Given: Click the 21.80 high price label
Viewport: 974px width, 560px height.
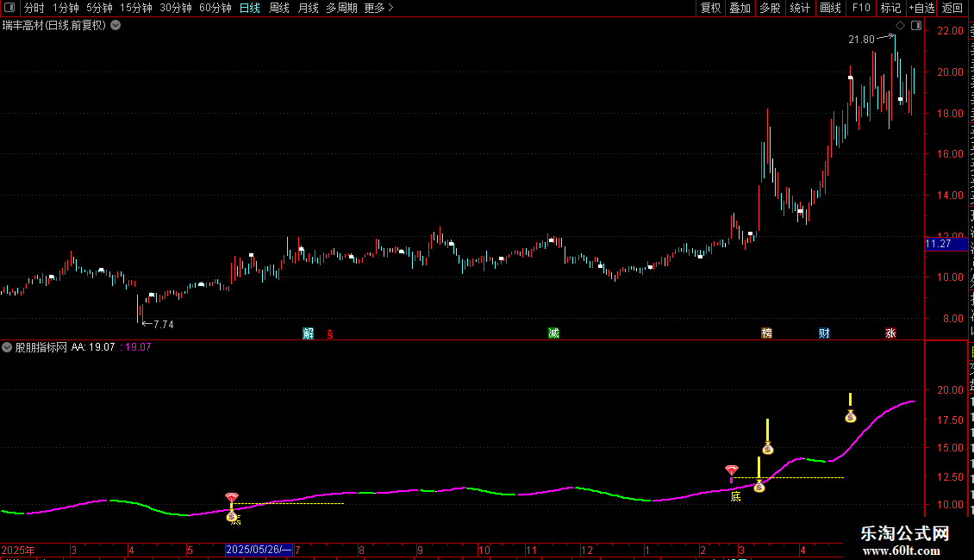Looking at the screenshot, I should pos(861,39).
